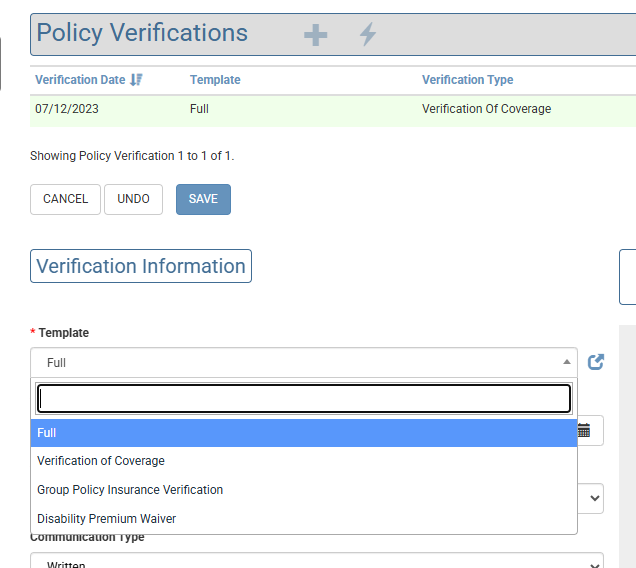Open the external link icon beside Template

coord(596,362)
